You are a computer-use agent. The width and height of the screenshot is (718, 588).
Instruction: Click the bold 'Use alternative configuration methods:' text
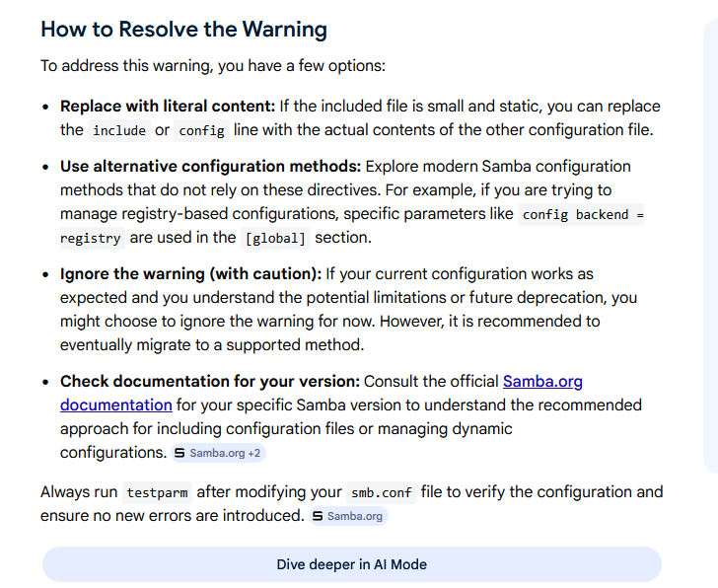[x=211, y=166]
